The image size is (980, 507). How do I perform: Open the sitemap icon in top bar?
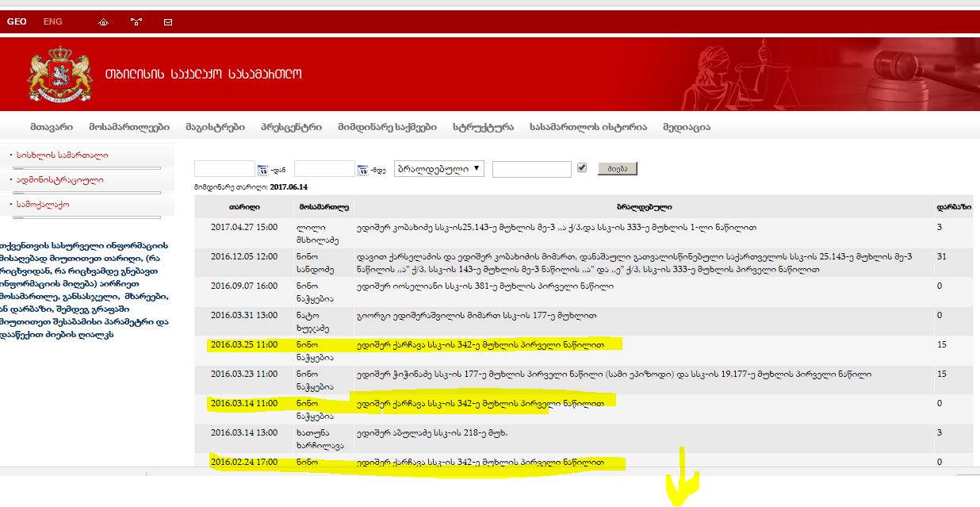coord(136,22)
